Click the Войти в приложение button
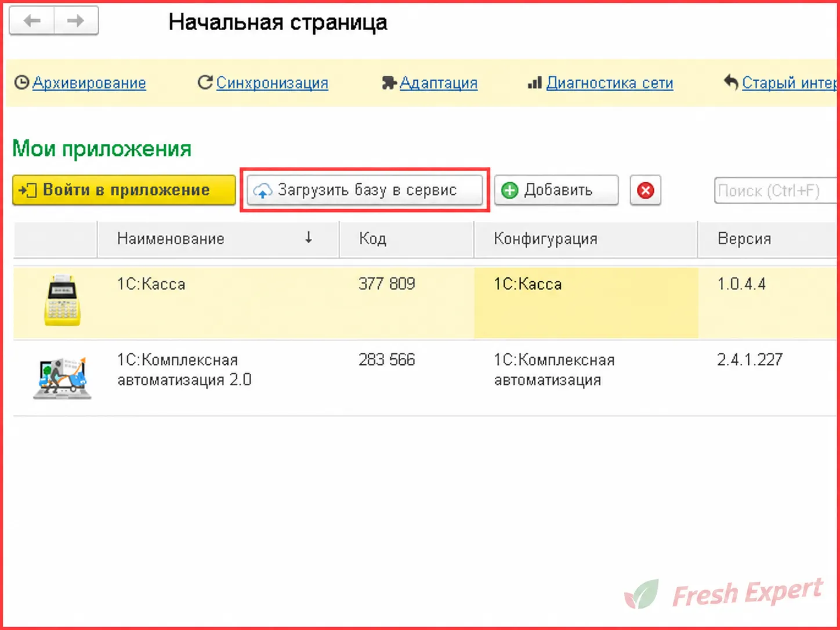The image size is (840, 630). pos(124,190)
